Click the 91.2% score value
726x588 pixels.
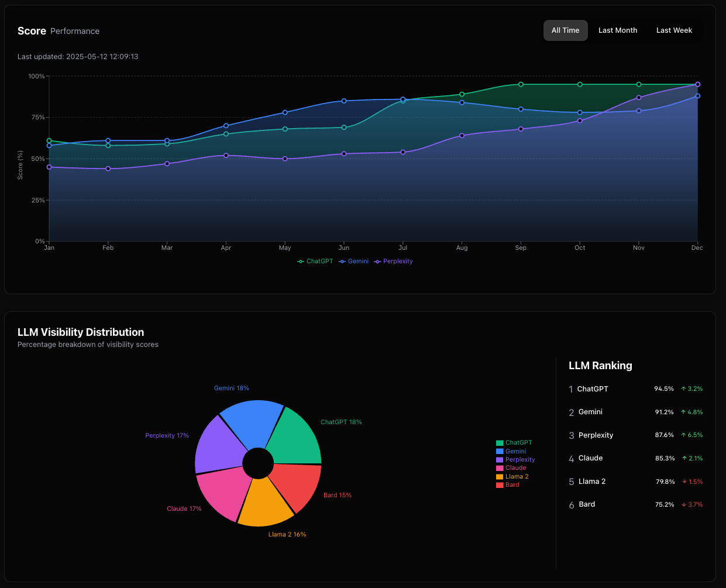coord(664,412)
